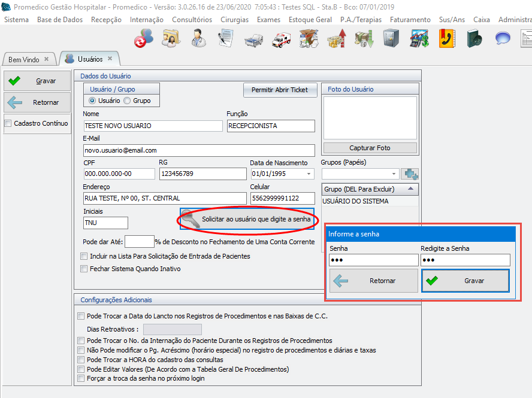Click Gravar in the password dialog
The image size is (532, 398).
465,281
